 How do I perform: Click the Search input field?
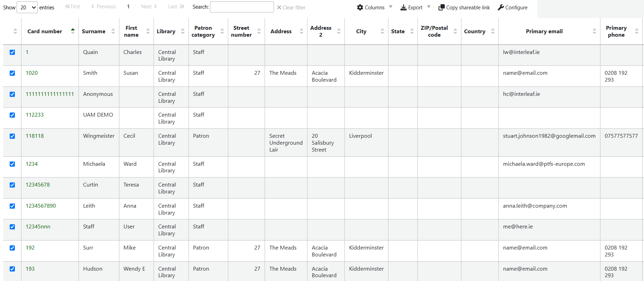(242, 7)
